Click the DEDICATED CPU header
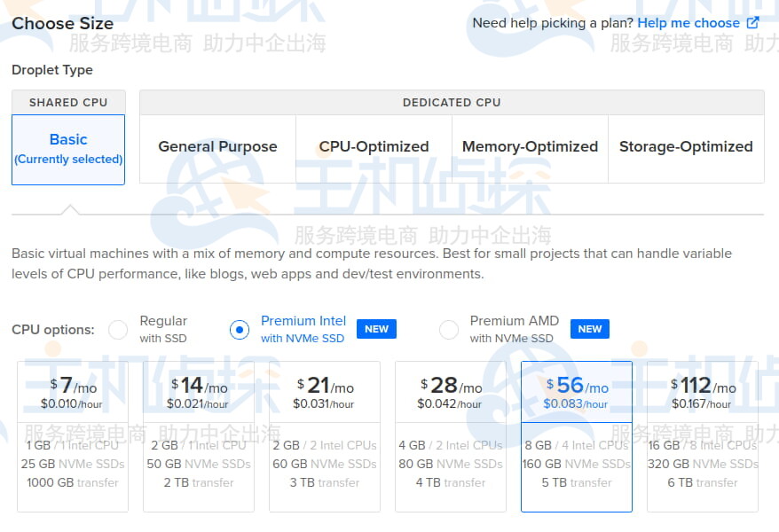 452,102
